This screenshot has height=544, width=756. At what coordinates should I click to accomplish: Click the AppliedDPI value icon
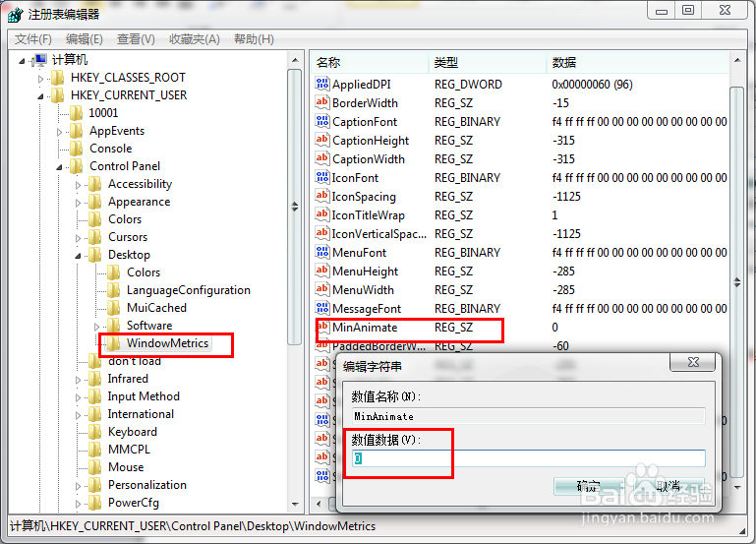(x=322, y=84)
